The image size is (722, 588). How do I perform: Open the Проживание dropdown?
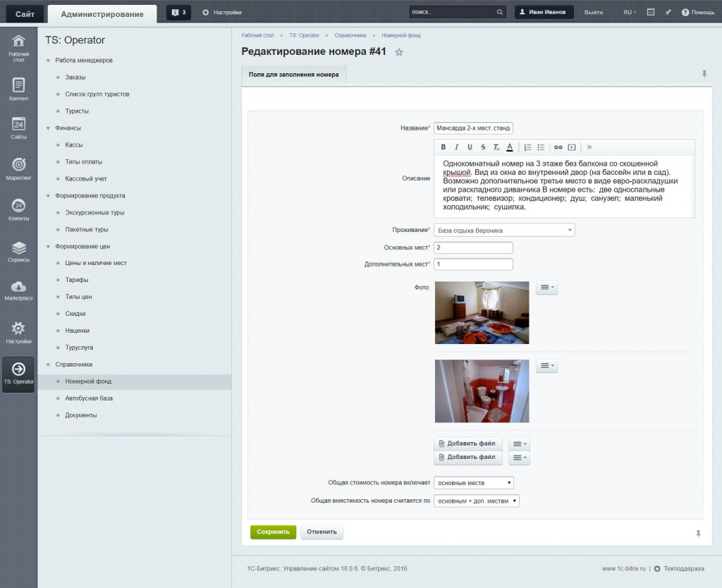[x=504, y=231]
